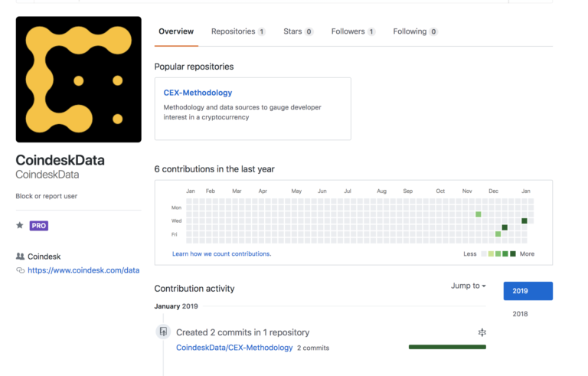588x376 pixels.
Task: Click the repository commit icon on the timeline
Action: tap(163, 332)
